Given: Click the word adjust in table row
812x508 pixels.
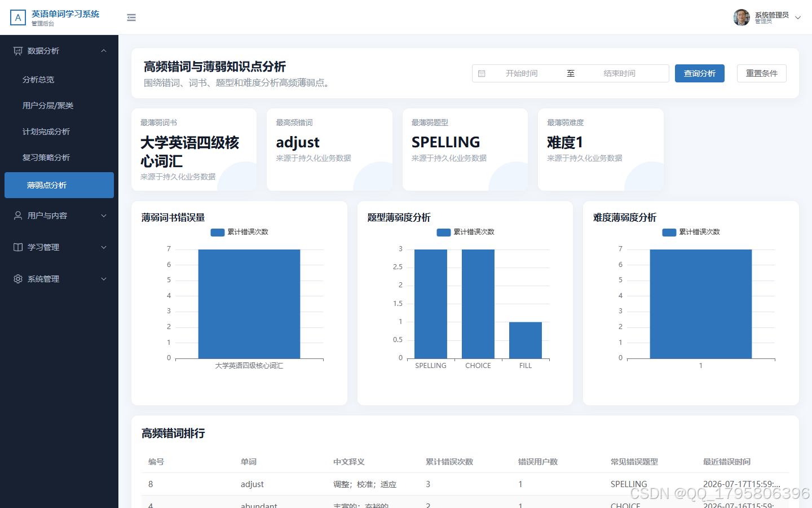Looking at the screenshot, I should click(252, 484).
